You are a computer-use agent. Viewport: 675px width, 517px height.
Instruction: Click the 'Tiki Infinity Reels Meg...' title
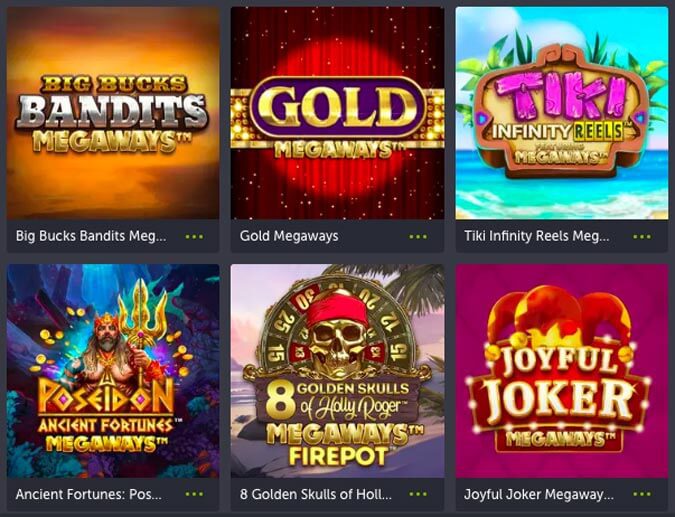[x=537, y=236]
